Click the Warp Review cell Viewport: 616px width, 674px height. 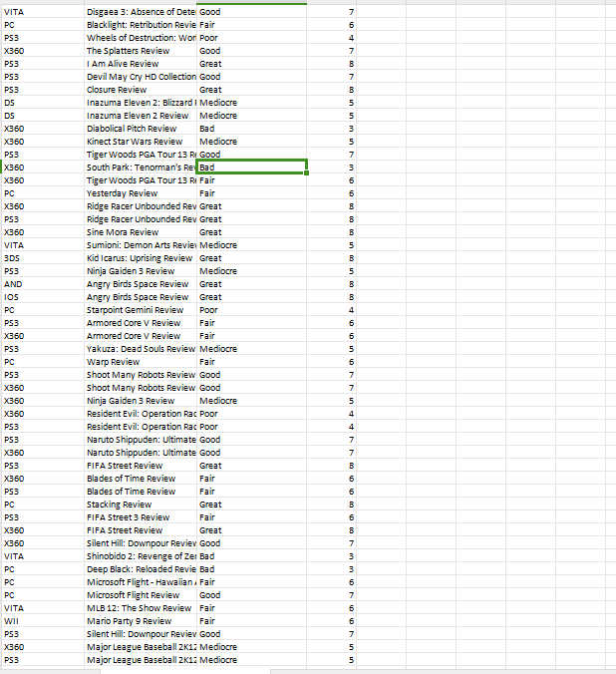point(141,362)
